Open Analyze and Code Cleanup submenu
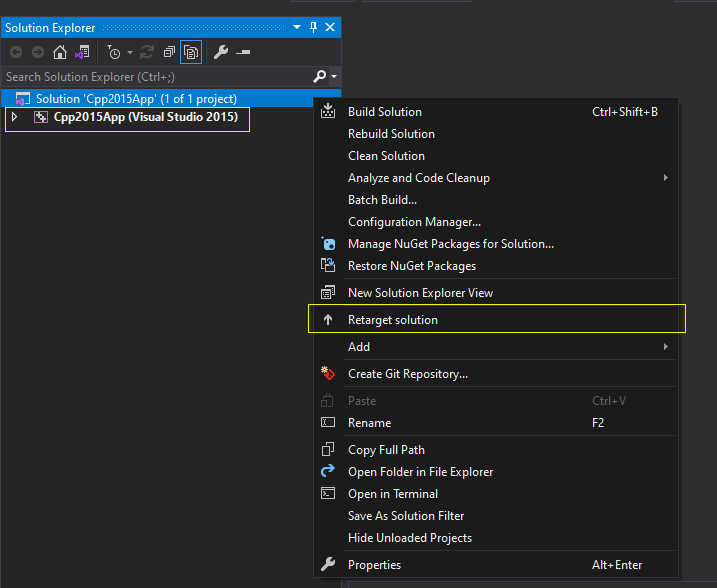717x588 pixels. 496,178
